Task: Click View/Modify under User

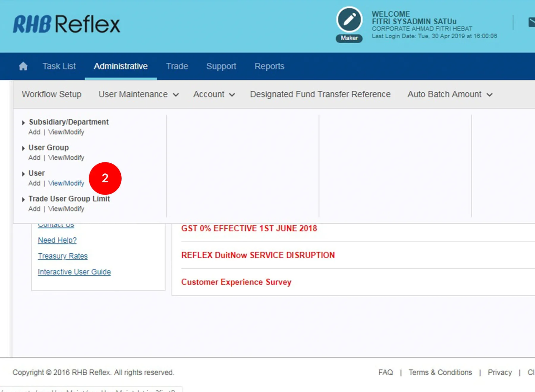Action: coord(66,183)
